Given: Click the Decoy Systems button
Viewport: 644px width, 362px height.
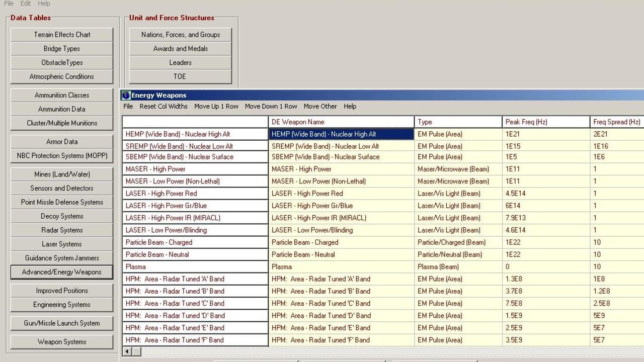Looking at the screenshot, I should [62, 216].
